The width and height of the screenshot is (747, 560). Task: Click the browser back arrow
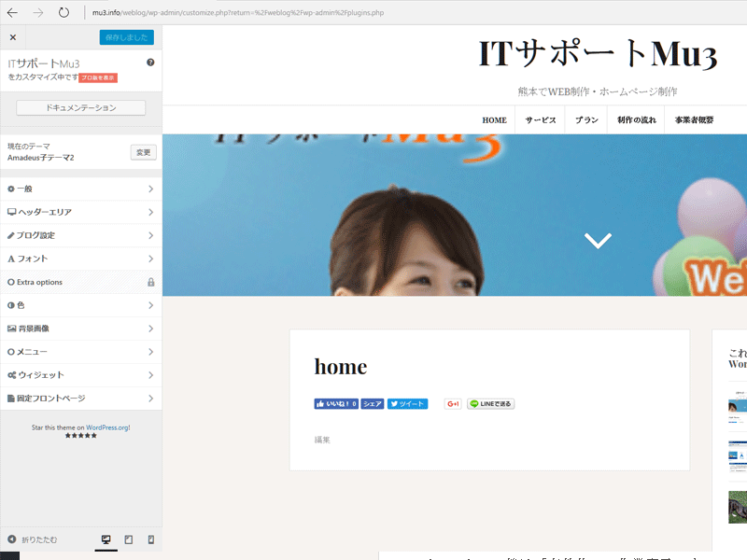coord(12,13)
